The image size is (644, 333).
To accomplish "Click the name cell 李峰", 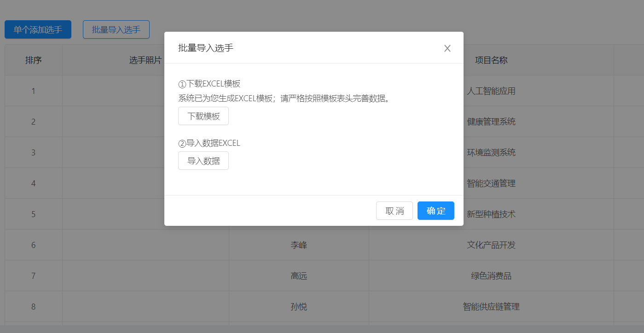I will coord(299,245).
